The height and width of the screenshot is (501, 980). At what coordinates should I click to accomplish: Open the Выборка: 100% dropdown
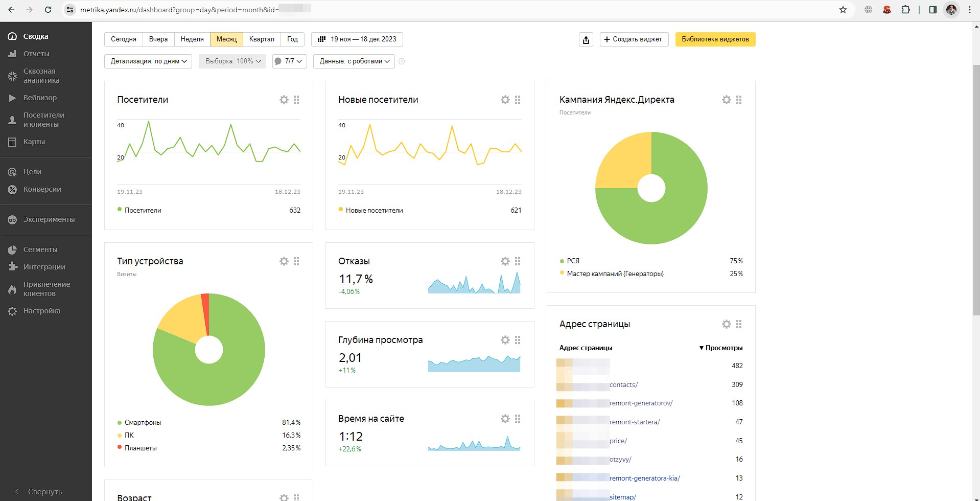point(232,61)
